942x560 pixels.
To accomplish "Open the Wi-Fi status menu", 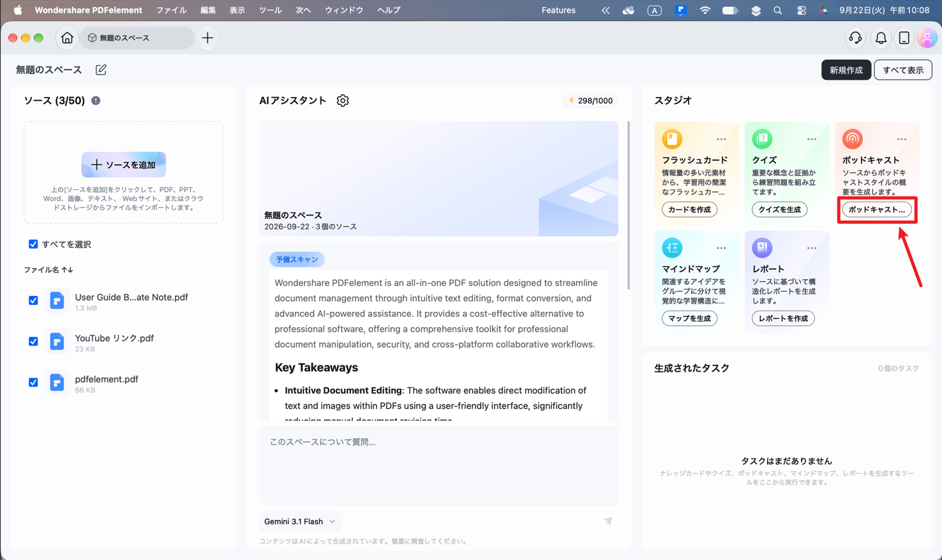I will [x=705, y=10].
